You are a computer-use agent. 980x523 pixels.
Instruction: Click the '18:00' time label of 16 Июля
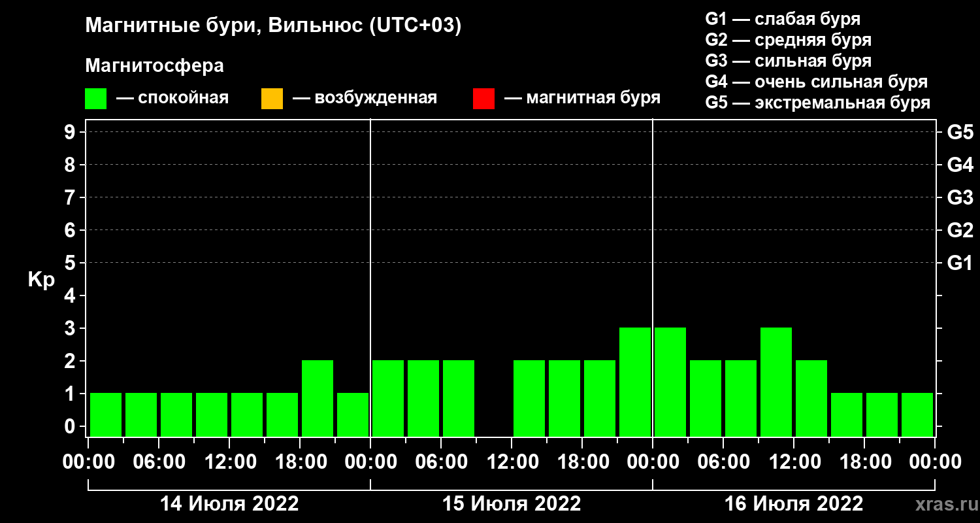(864, 462)
